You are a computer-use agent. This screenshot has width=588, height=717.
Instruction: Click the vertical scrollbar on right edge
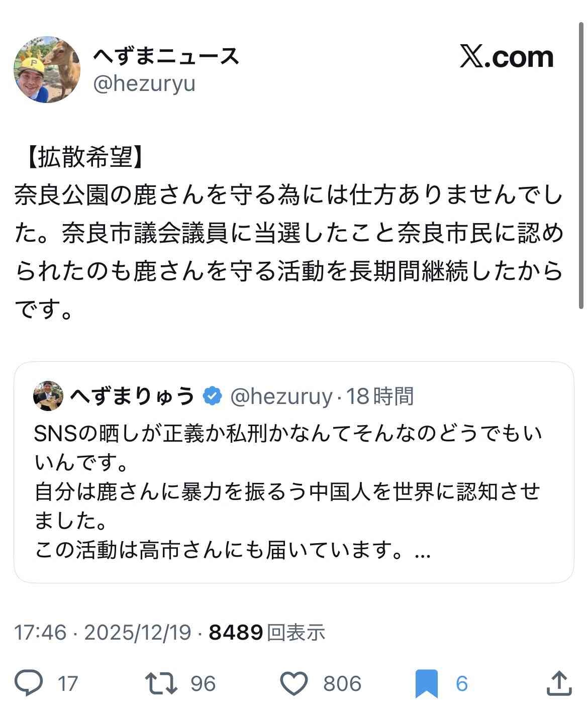tap(582, 166)
